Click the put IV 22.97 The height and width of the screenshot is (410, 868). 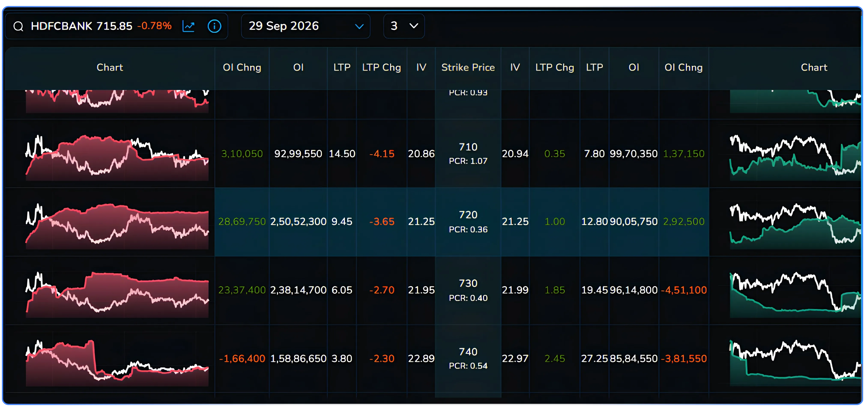click(x=515, y=359)
